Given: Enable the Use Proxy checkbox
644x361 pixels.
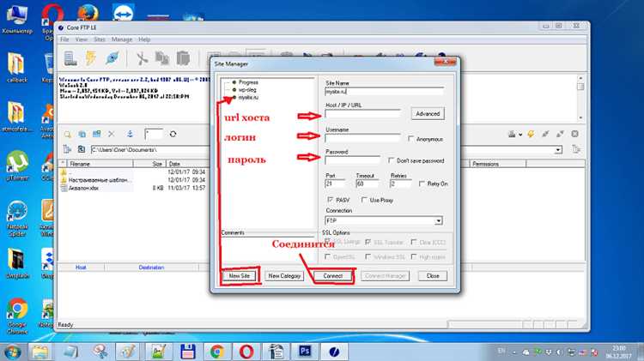Looking at the screenshot, I should 364,200.
